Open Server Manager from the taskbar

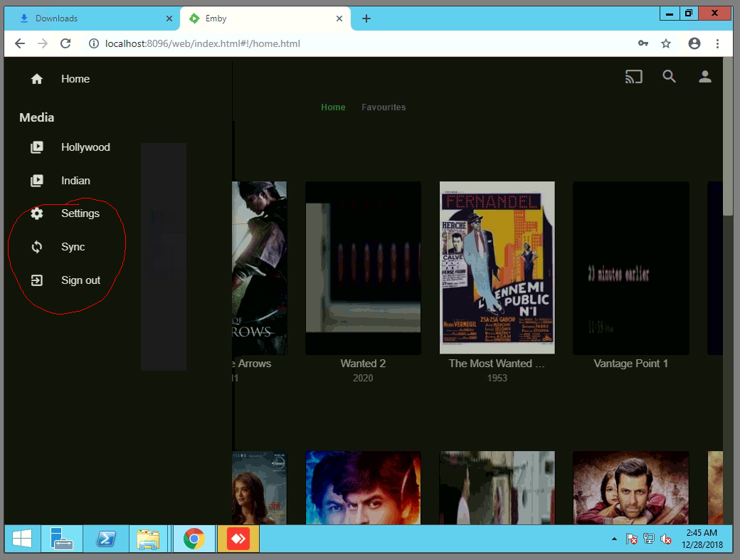click(x=62, y=539)
